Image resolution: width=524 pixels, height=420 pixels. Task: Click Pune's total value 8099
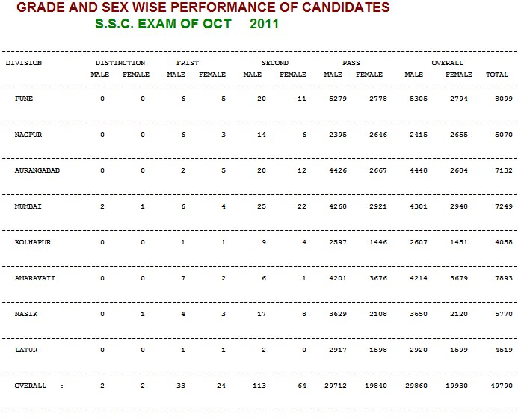tap(504, 99)
